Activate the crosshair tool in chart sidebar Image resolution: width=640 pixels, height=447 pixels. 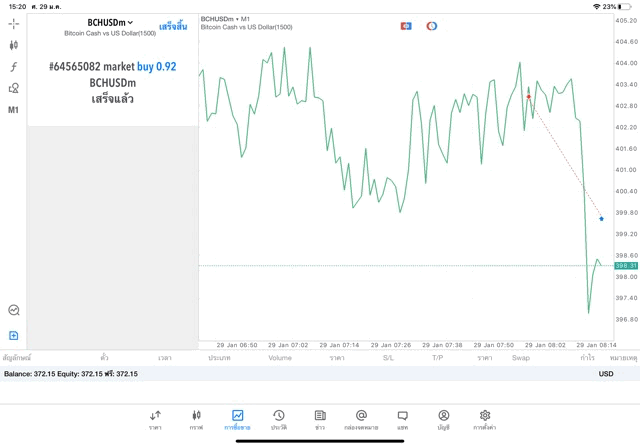pyautogui.click(x=13, y=24)
